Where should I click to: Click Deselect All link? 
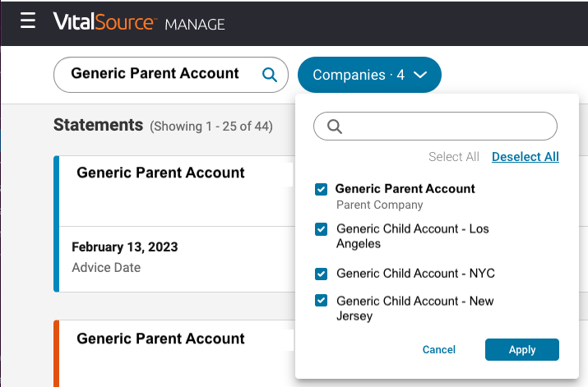pos(525,157)
